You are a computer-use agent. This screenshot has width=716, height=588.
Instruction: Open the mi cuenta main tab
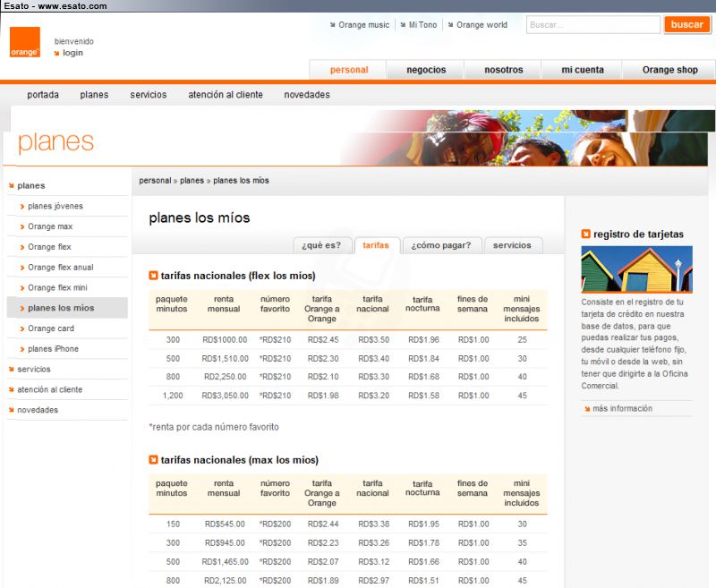[583, 70]
